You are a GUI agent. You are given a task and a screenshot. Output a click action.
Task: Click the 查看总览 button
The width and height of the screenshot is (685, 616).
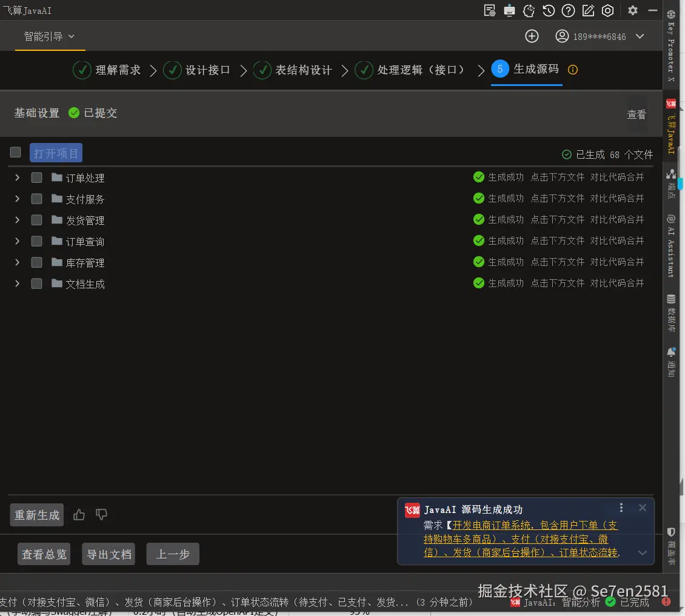(x=44, y=554)
